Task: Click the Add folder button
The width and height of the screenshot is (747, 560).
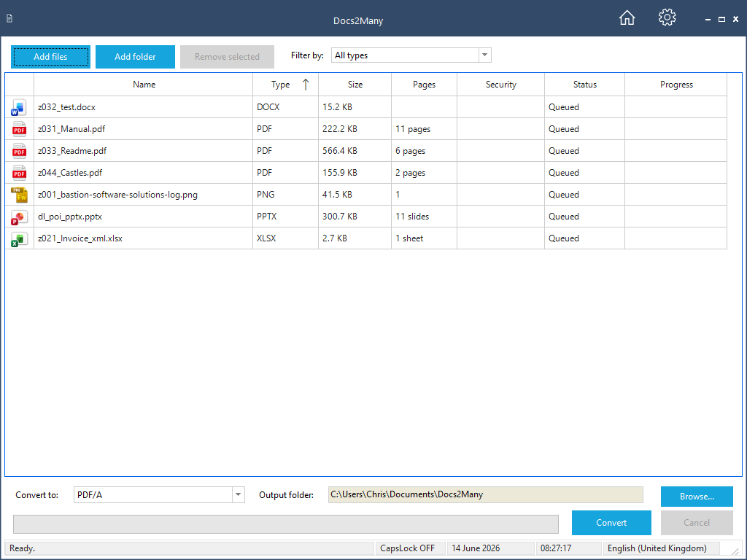Action: tap(135, 57)
